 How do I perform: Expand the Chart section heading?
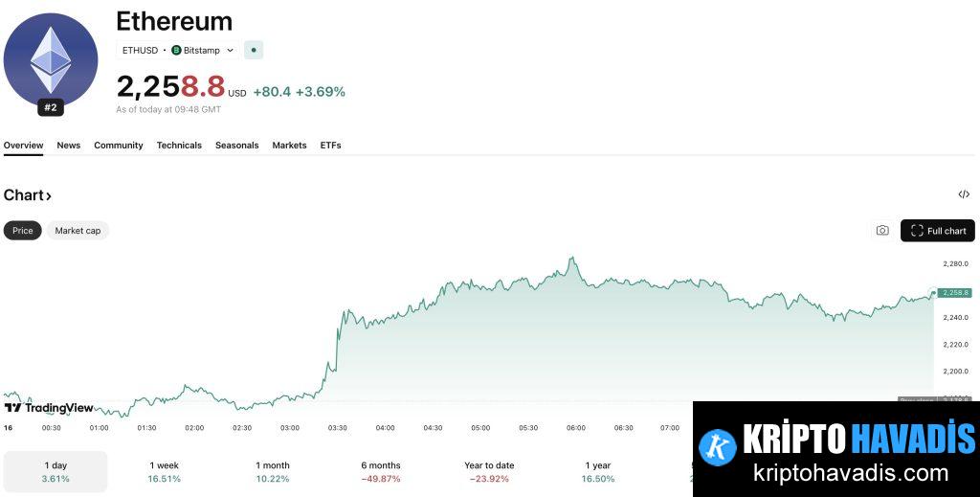click(28, 195)
